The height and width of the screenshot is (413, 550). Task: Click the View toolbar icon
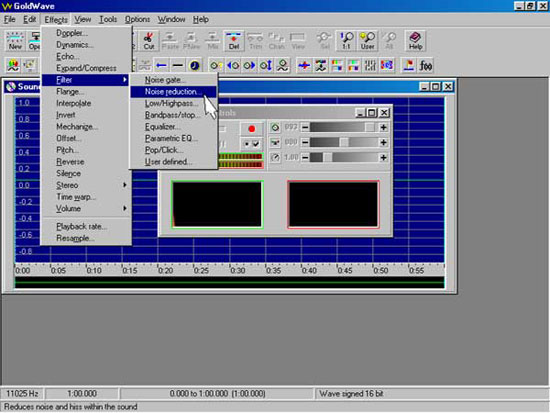pos(298,41)
